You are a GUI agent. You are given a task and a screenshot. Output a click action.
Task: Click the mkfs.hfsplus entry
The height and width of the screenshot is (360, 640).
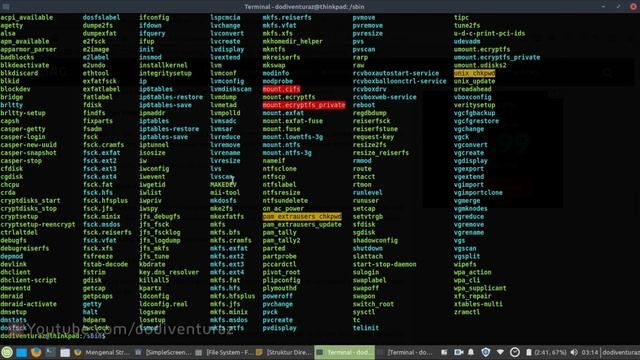point(233,296)
